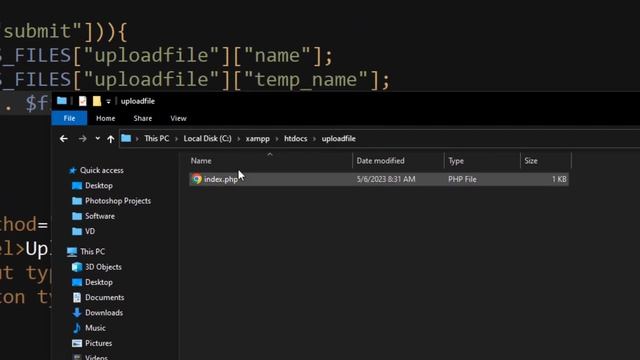Navigate to This PC in breadcrumb
640x360 pixels.
156,139
